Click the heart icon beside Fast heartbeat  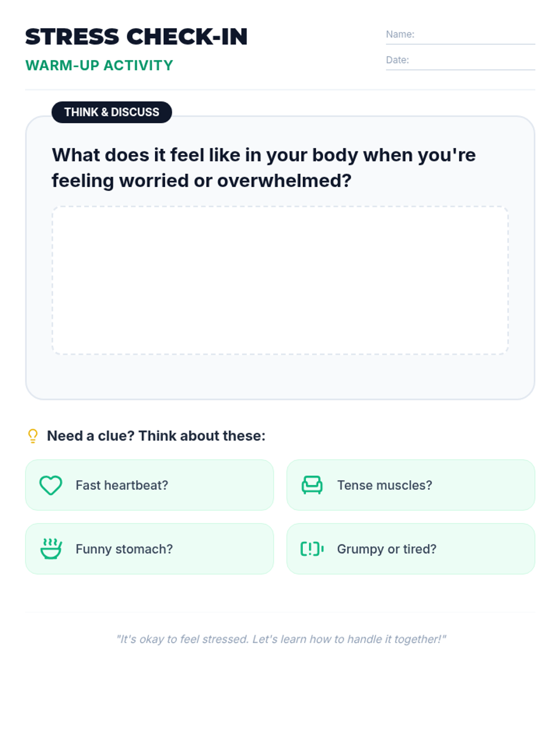[51, 485]
